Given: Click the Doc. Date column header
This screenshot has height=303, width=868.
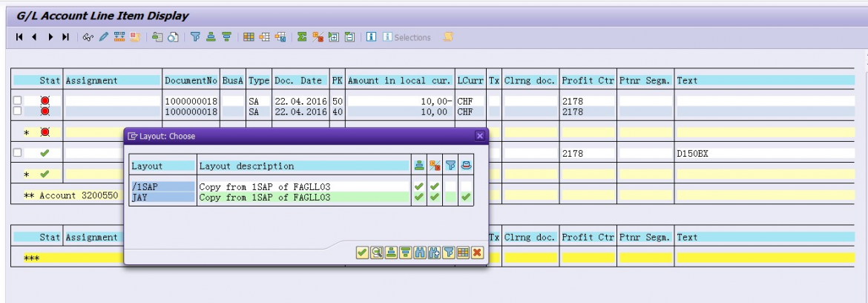Looking at the screenshot, I should pos(300,80).
